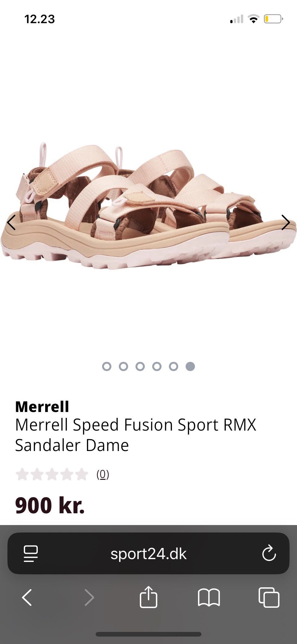Tap the five-star rating row

tap(52, 474)
